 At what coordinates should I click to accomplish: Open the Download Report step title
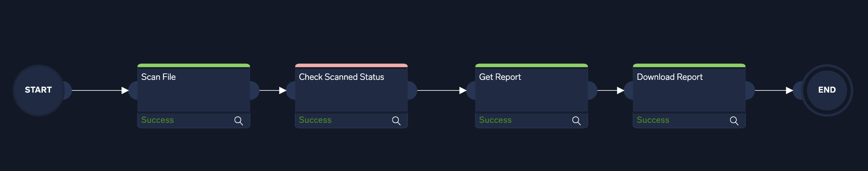(669, 77)
